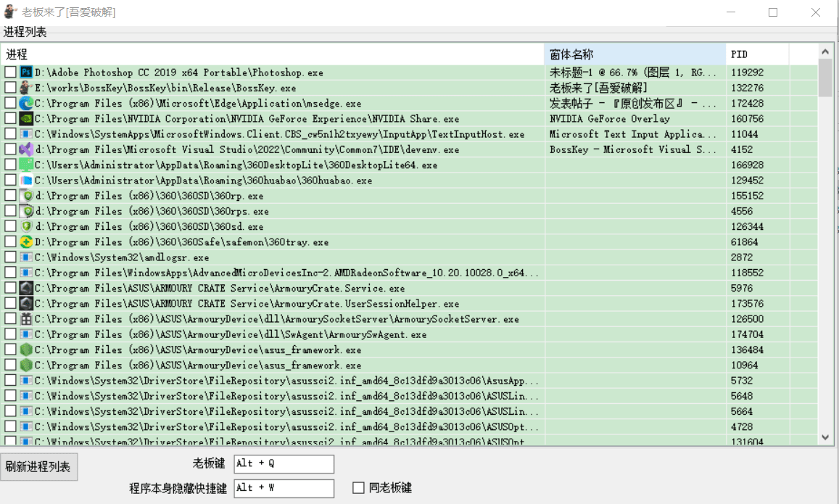Tick the 360tray.exe process checkbox

coord(10,241)
